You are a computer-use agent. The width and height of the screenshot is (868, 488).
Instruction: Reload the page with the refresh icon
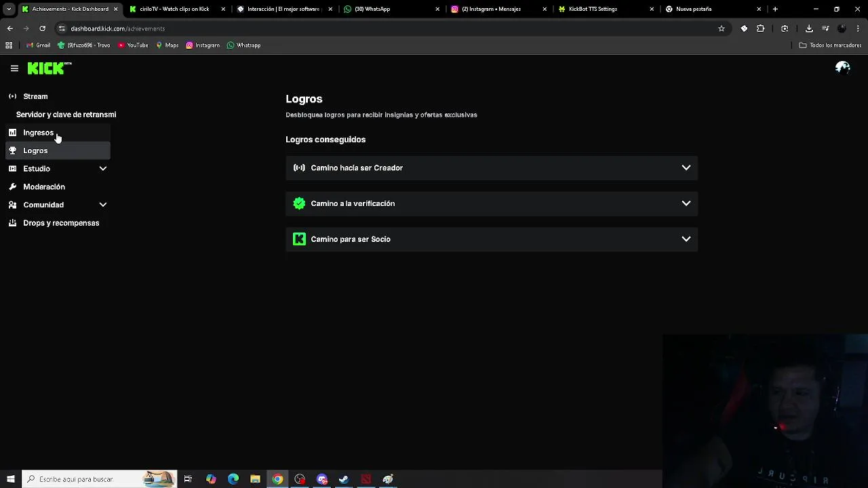[x=42, y=28]
